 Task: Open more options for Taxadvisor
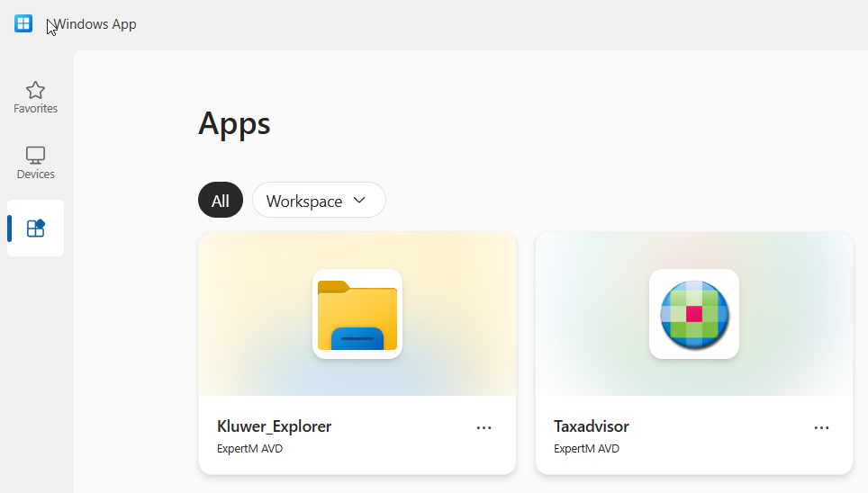pyautogui.click(x=821, y=428)
